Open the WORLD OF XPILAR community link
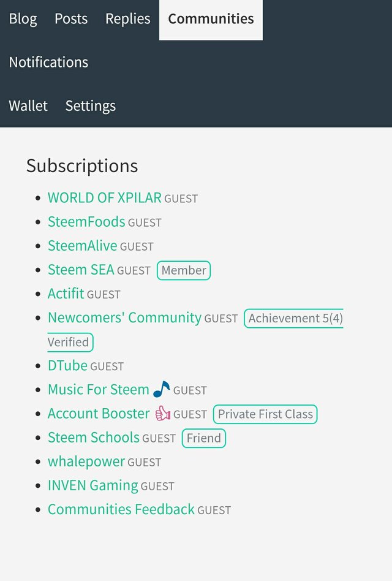The width and height of the screenshot is (392, 581). coord(104,198)
